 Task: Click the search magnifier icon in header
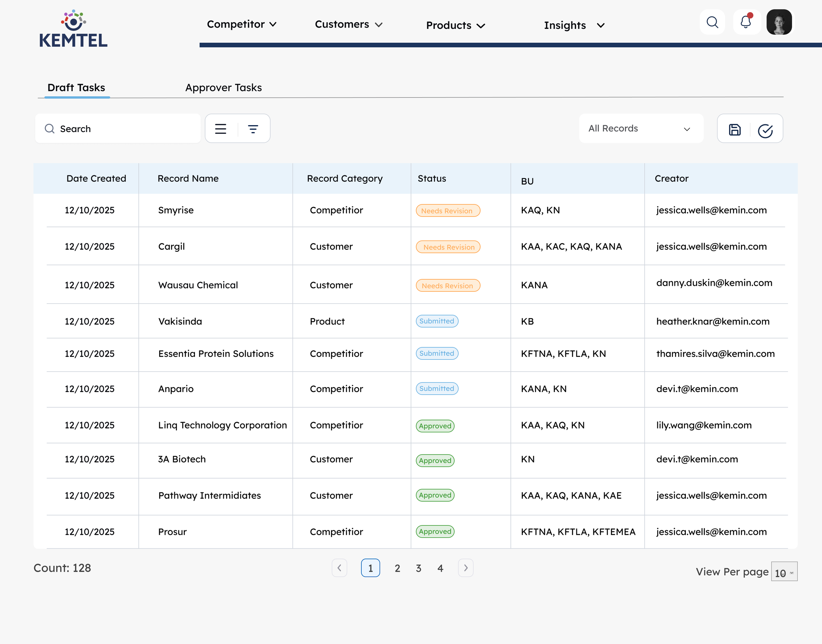pos(712,22)
